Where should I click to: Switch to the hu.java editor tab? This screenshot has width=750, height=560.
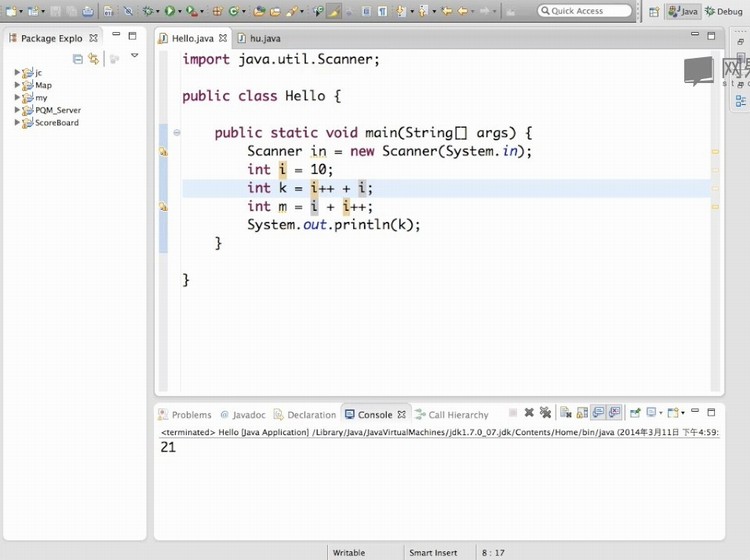[x=260, y=38]
